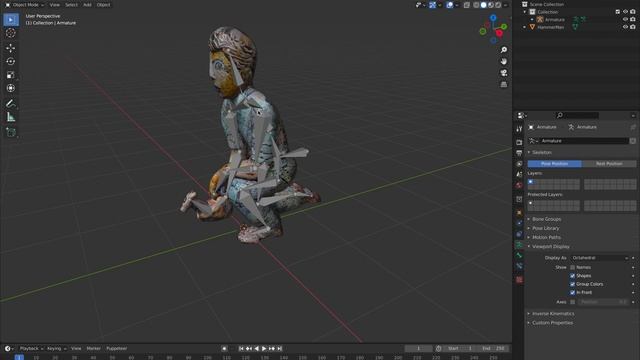Click the armature data name field
This screenshot has height=360, width=640.
pyautogui.click(x=584, y=141)
